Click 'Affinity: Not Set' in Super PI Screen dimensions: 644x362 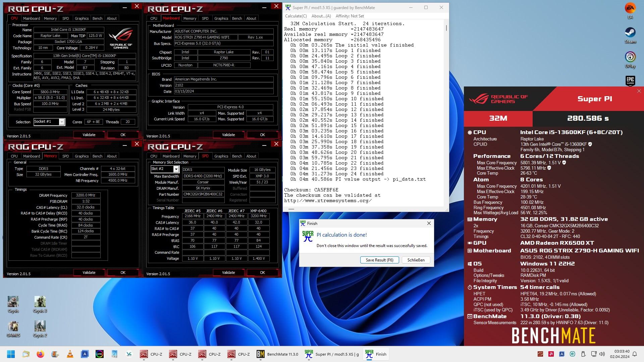pyautogui.click(x=350, y=16)
